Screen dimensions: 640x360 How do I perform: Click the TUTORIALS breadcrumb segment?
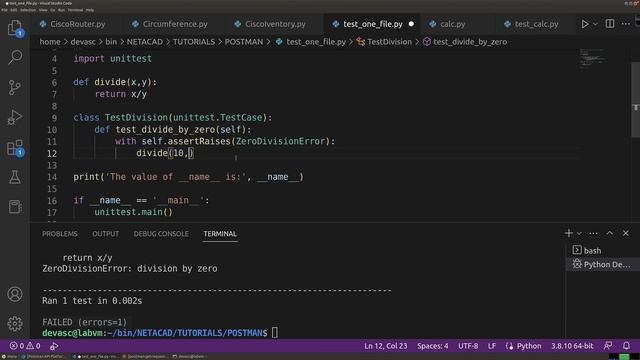coord(194,42)
